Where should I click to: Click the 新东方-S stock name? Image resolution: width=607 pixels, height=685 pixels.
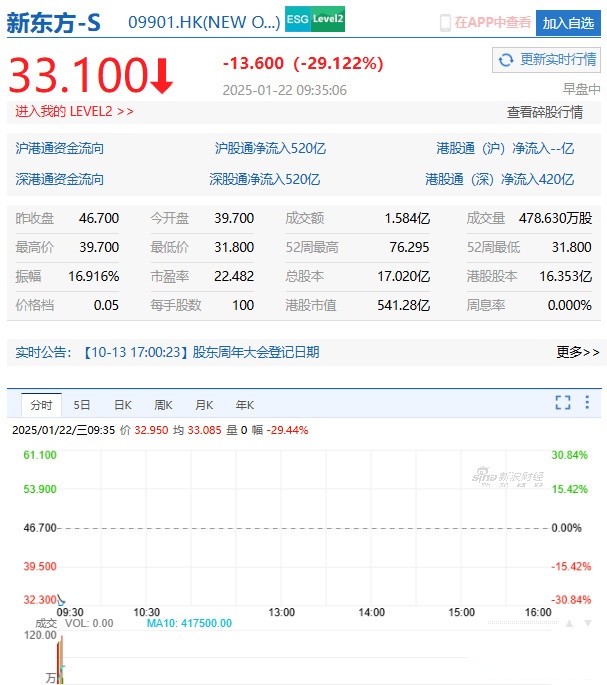click(53, 23)
